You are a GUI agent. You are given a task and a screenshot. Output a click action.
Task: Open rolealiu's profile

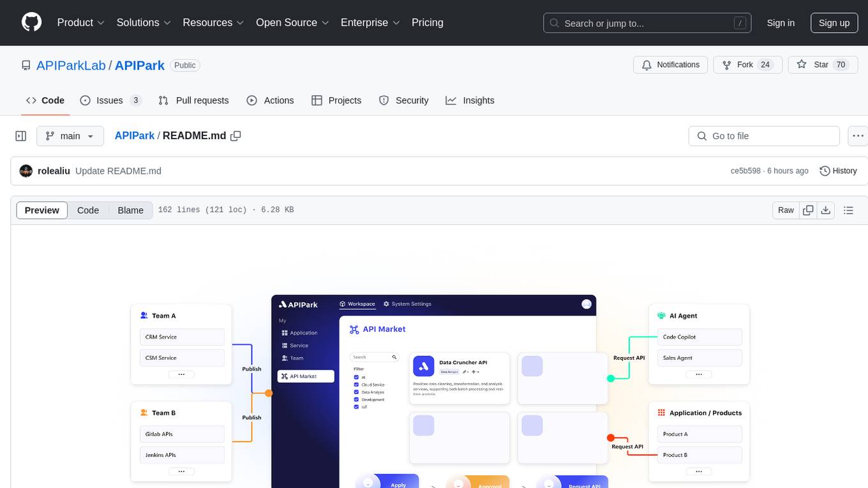click(54, 171)
